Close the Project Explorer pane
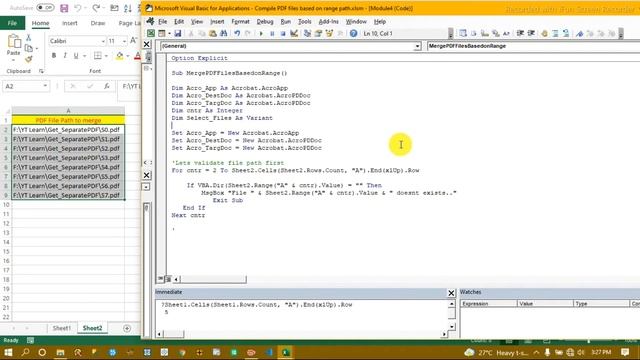Image resolution: width=640 pixels, height=360 pixels. 147,44
